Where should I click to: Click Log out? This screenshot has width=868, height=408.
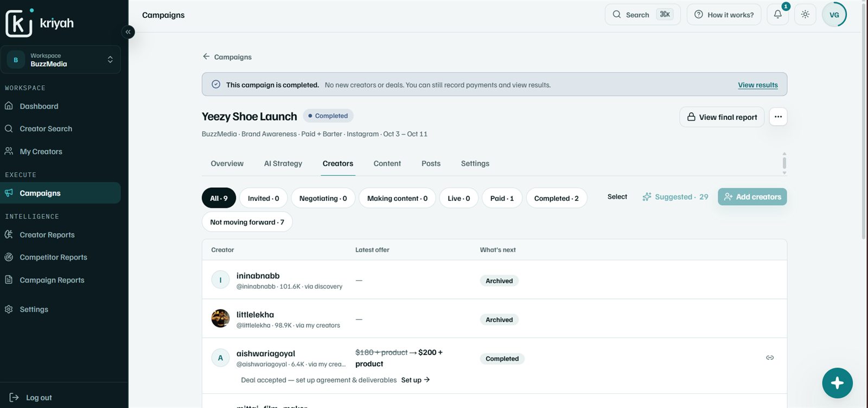pyautogui.click(x=39, y=398)
